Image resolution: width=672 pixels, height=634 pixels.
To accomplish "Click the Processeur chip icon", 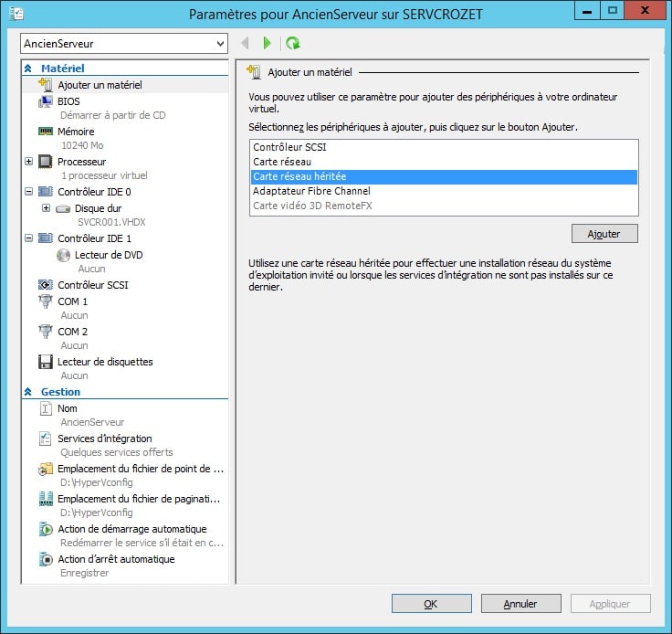I will [46, 162].
